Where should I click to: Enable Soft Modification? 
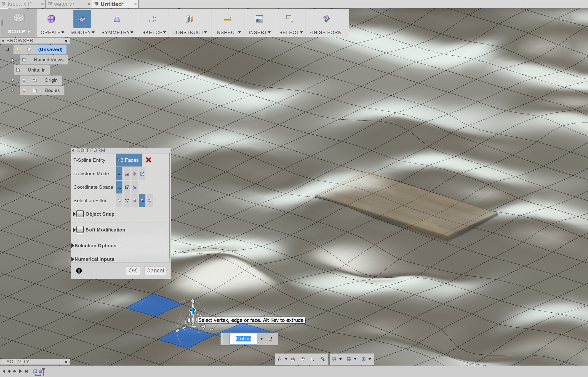[x=80, y=230]
